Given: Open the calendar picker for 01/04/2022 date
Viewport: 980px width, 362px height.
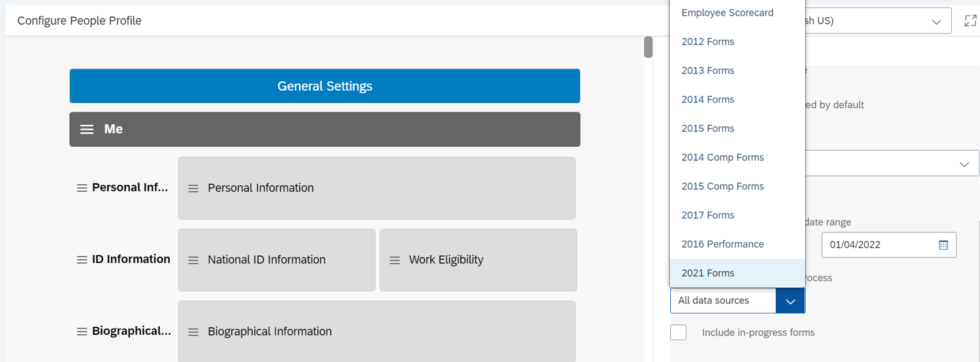Looking at the screenshot, I should (x=943, y=245).
